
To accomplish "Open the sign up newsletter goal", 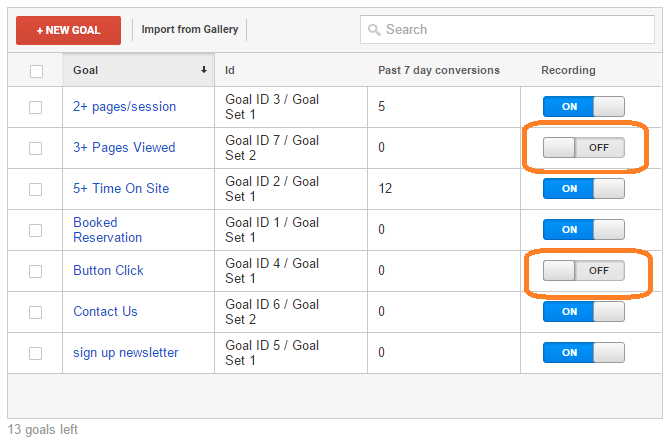I will pos(126,353).
